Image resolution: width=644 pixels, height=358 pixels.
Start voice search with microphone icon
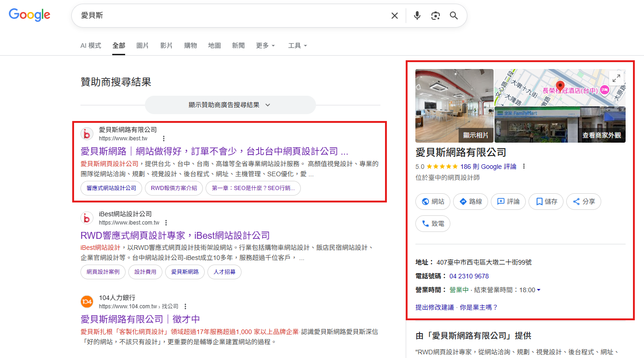417,16
